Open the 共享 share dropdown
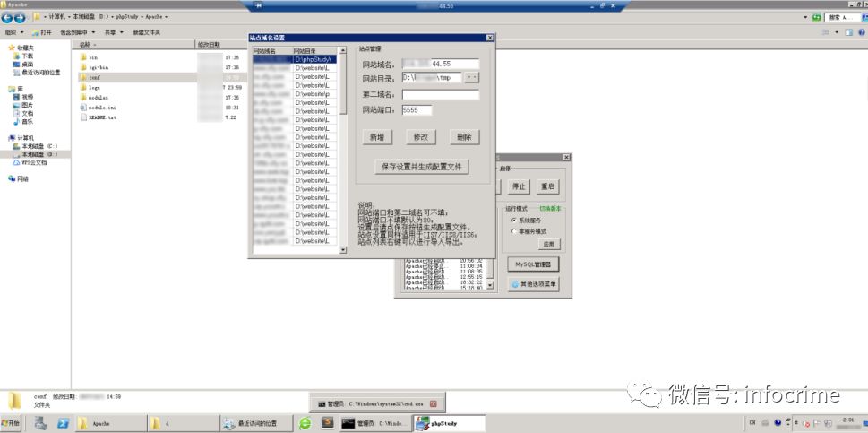 (x=114, y=32)
